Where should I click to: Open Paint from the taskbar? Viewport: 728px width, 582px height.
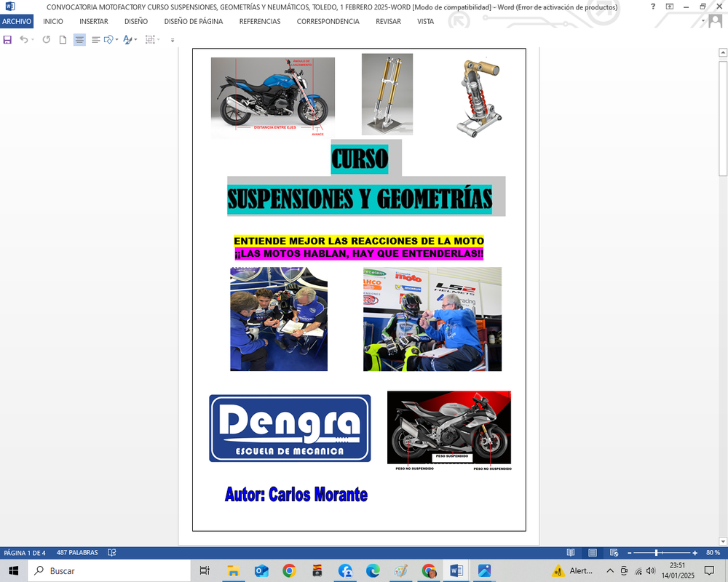[400, 571]
